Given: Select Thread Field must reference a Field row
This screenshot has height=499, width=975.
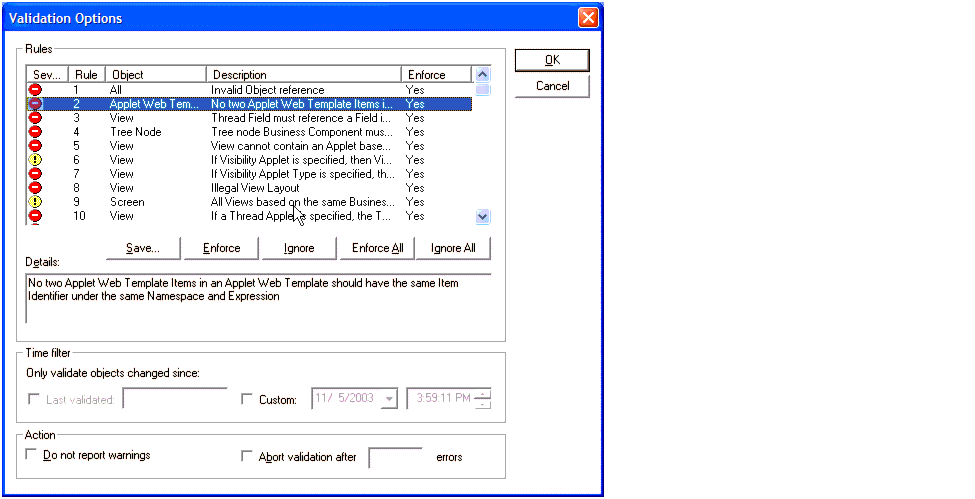Looking at the screenshot, I should pos(249,118).
